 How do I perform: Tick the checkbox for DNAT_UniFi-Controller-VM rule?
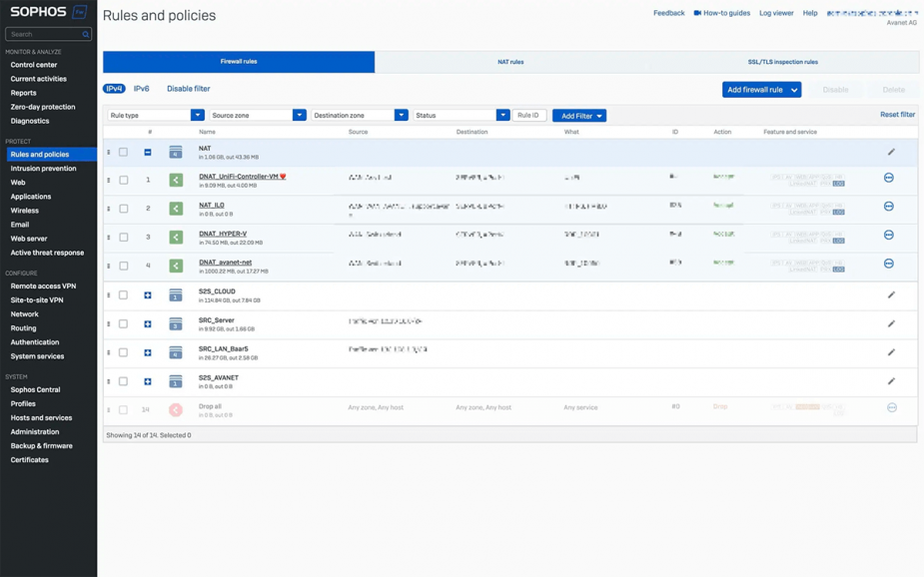point(124,180)
